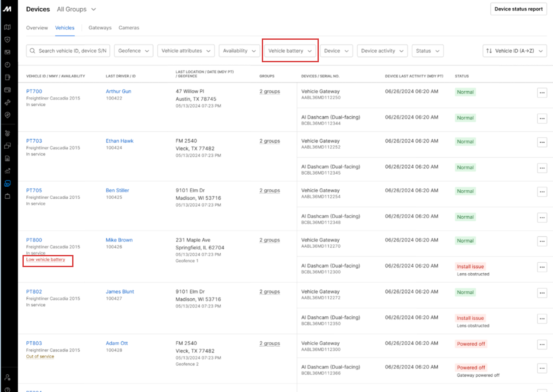Open the shopping bag icon in sidebar
The image size is (553, 392).
pyautogui.click(x=7, y=196)
